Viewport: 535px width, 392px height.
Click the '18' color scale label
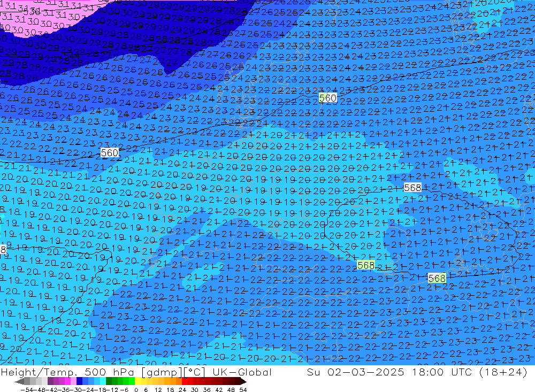pos(170,390)
